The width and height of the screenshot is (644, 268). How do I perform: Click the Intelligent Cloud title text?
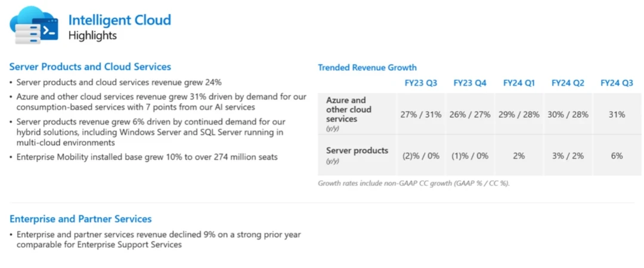click(x=119, y=20)
